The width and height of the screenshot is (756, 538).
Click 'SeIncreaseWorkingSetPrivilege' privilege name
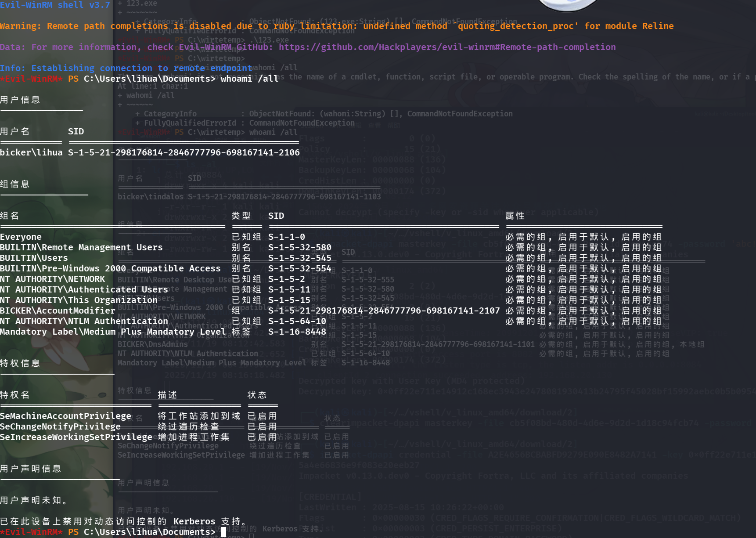[76, 437]
